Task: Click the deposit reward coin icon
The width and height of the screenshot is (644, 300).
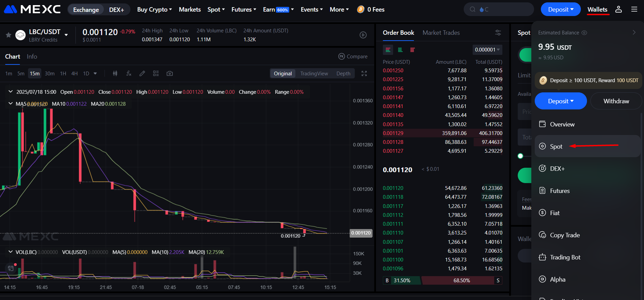Action: pos(543,80)
